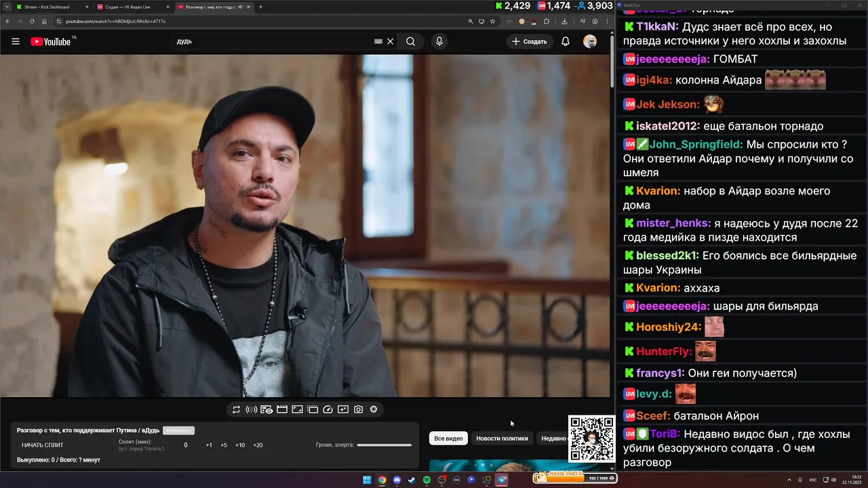The width and height of the screenshot is (868, 488).
Task: Click the YouTube search magnifier button
Action: tap(410, 41)
